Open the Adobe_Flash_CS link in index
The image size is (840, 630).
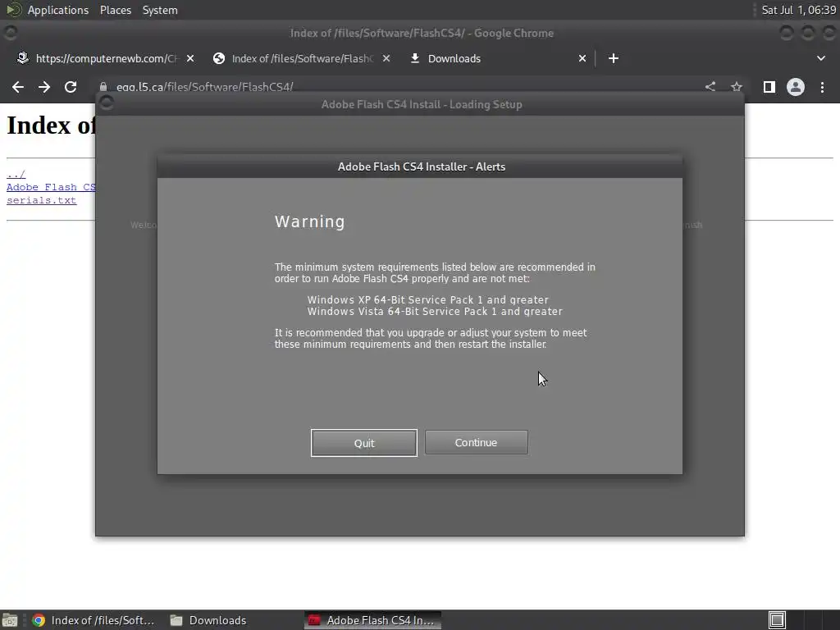(51, 187)
